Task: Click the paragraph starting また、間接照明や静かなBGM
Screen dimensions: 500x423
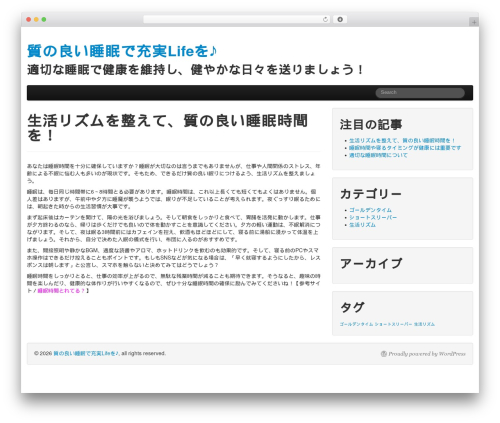Action: [x=174, y=258]
